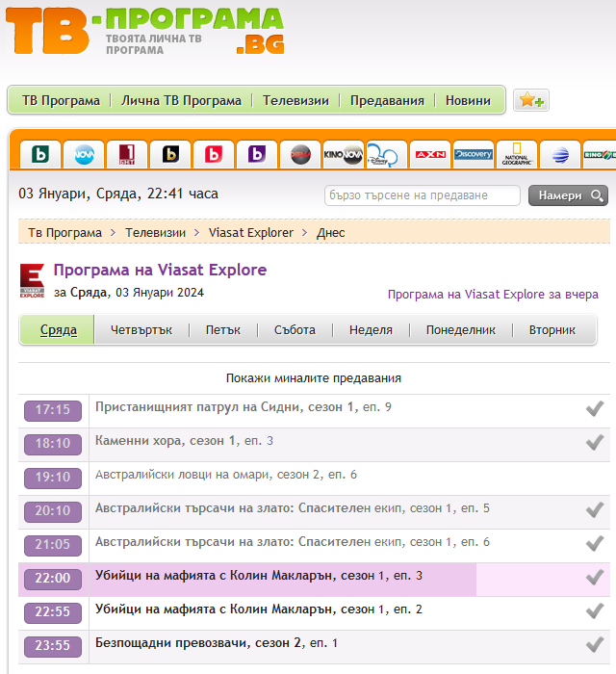Viewport: 616px width, 674px height.
Task: Click Viasat Explorer in the breadcrumb
Action: click(251, 233)
